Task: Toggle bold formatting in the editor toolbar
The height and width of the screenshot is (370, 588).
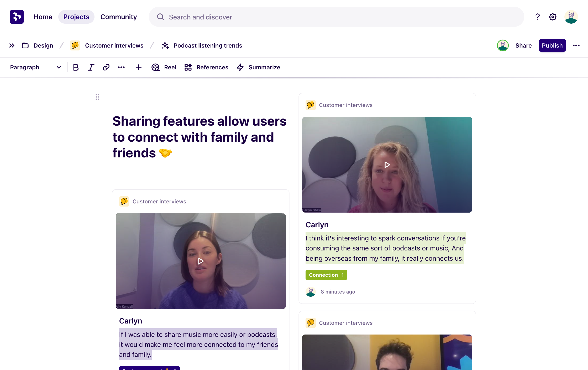Action: [x=76, y=67]
